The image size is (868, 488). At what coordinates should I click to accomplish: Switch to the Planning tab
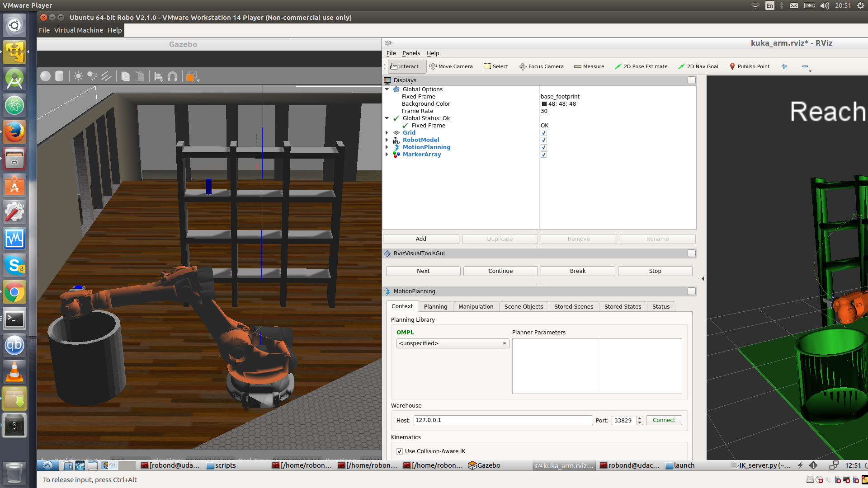[435, 306]
